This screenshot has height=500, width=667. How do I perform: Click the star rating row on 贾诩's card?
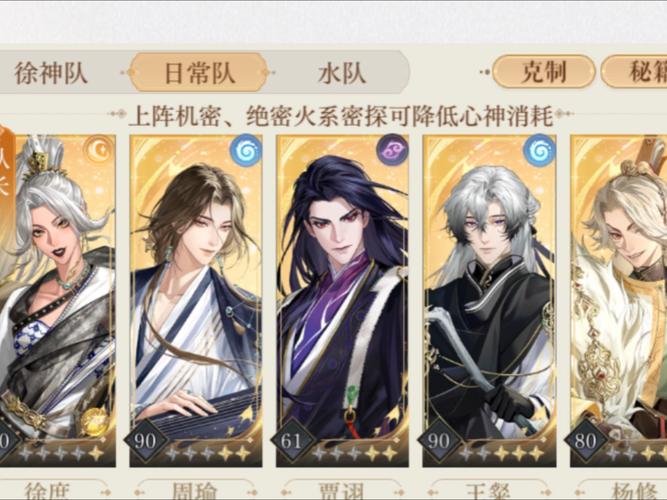356,454
